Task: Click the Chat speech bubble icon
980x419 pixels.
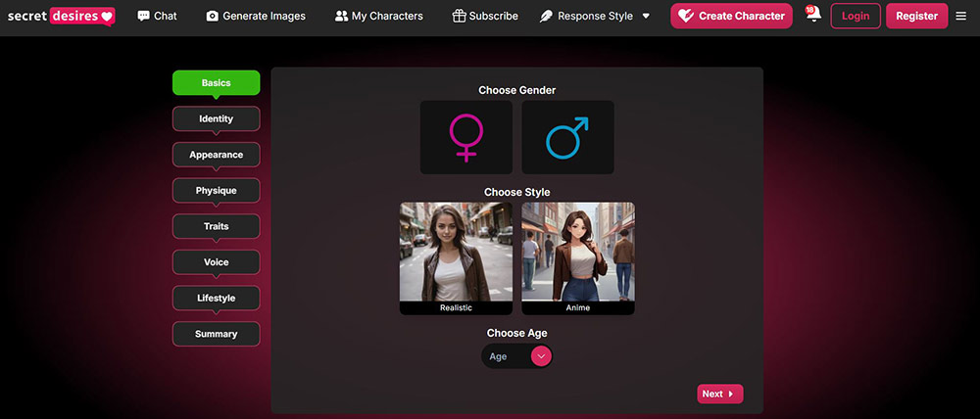Action: coord(144,16)
